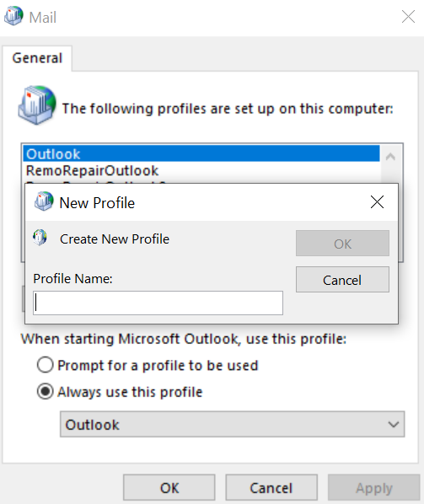424x504 pixels.
Task: Click OK in New Profile dialog
Action: [x=342, y=244]
